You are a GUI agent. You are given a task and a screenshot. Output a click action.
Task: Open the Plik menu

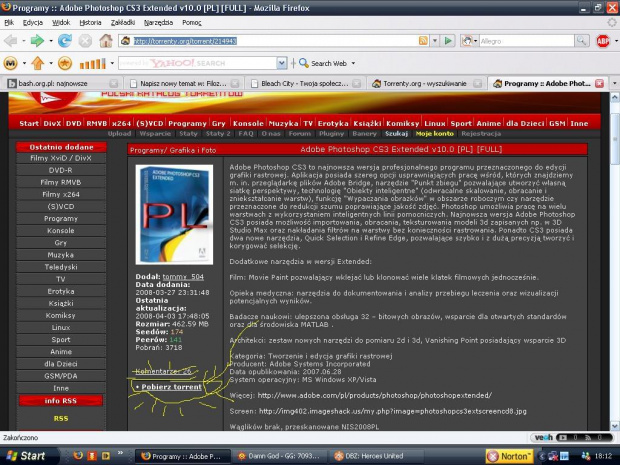(9, 23)
